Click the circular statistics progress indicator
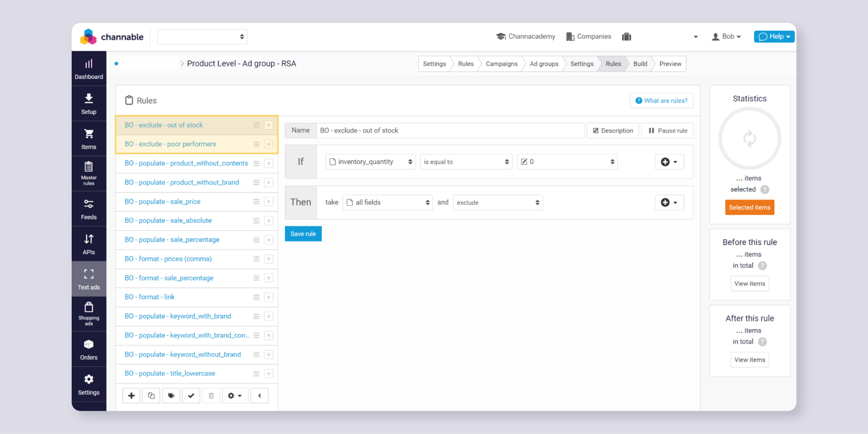The image size is (868, 434). pyautogui.click(x=749, y=139)
